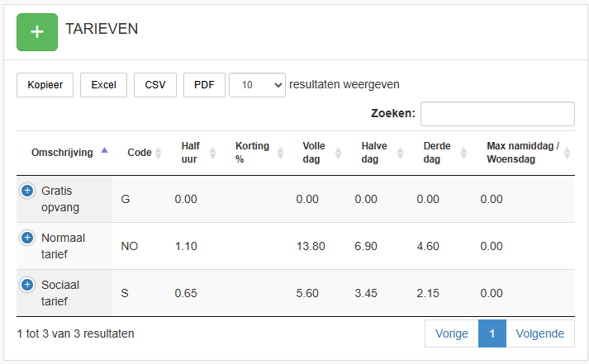The height and width of the screenshot is (364, 589).
Task: Click the Kopieer export button
Action: pyautogui.click(x=45, y=85)
